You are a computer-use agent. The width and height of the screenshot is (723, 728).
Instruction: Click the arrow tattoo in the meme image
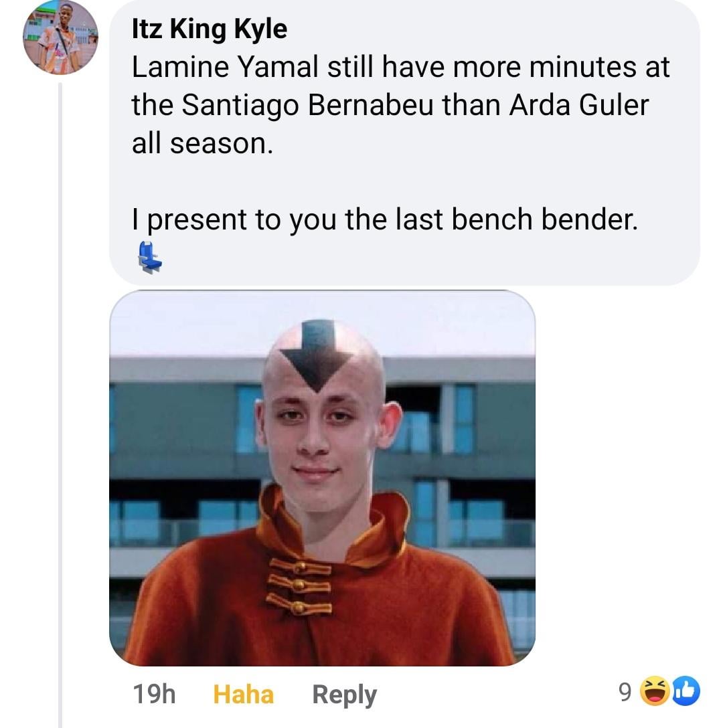317,355
